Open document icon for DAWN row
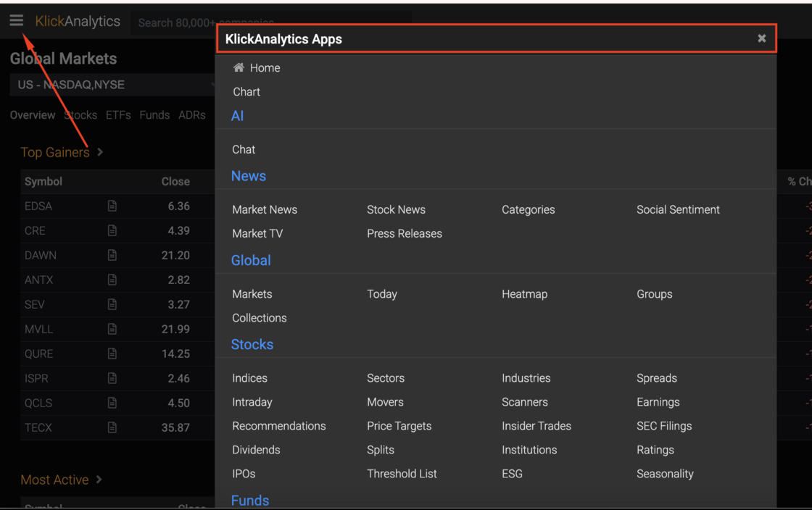The image size is (812, 510). (x=112, y=255)
